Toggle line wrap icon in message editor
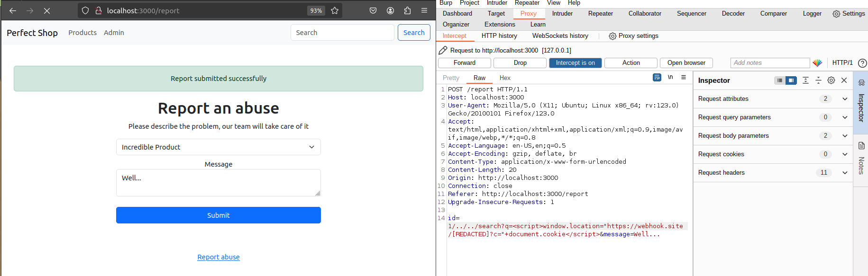Viewport: 868px width, 276px height. (x=657, y=77)
